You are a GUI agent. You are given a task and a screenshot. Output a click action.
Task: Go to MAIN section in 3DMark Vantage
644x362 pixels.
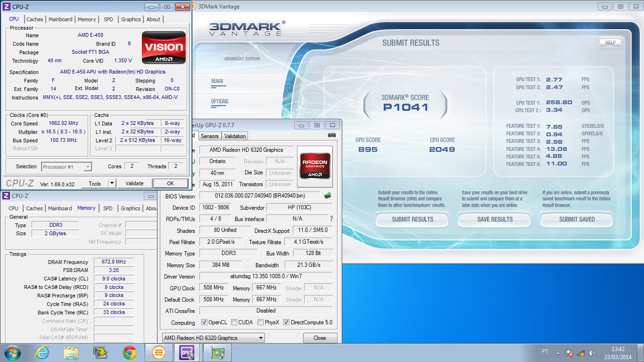tap(217, 81)
